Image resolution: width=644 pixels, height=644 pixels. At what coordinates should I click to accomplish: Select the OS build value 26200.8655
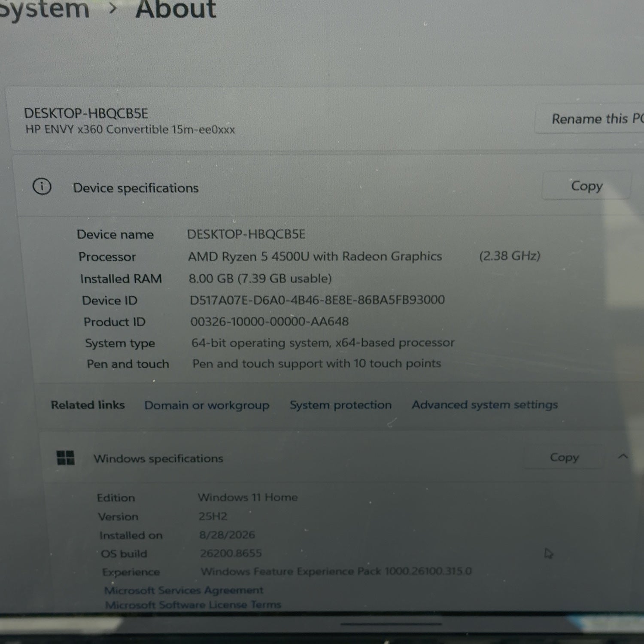pyautogui.click(x=231, y=553)
